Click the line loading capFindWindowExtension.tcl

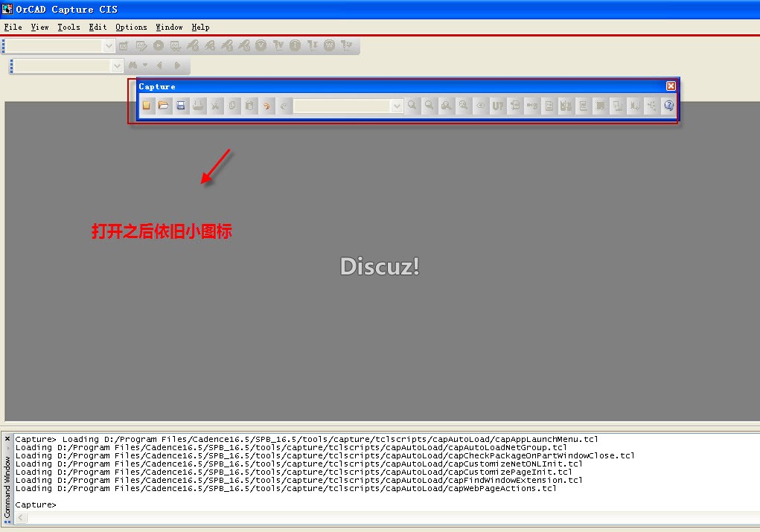click(x=299, y=480)
